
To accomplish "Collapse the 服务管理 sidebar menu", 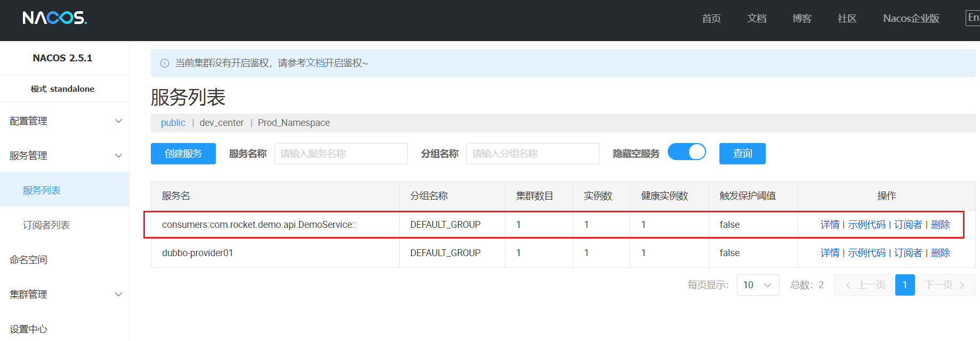I will [x=64, y=156].
